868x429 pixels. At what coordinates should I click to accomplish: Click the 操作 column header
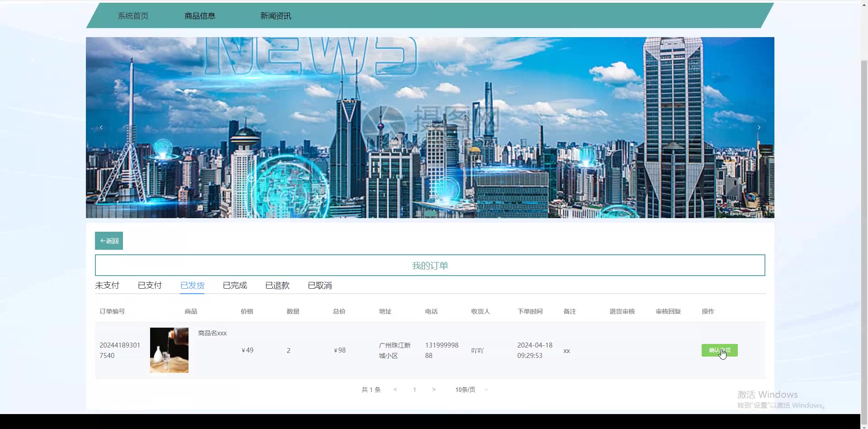pyautogui.click(x=708, y=311)
